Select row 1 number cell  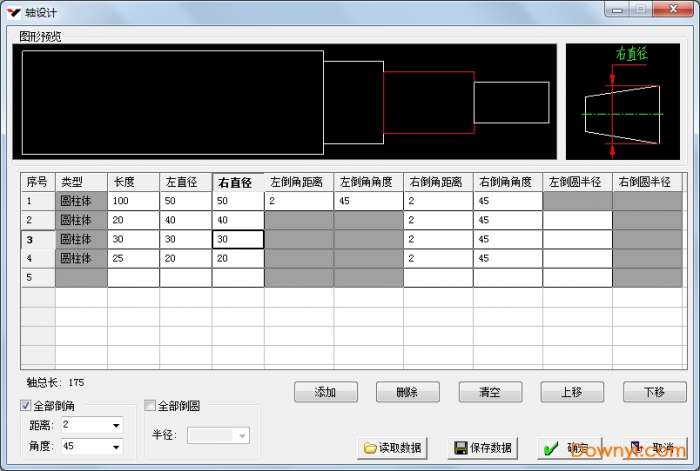tap(38, 201)
